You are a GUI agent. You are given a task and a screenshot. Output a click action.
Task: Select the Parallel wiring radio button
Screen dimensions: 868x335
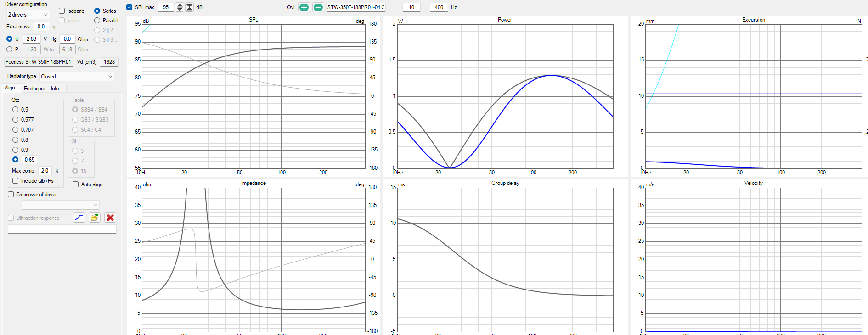point(97,21)
